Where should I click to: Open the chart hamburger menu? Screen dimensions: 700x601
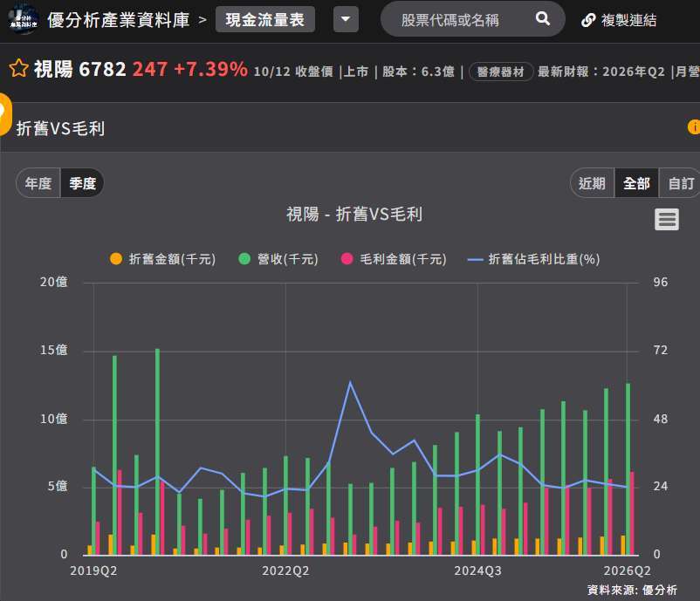coord(667,220)
